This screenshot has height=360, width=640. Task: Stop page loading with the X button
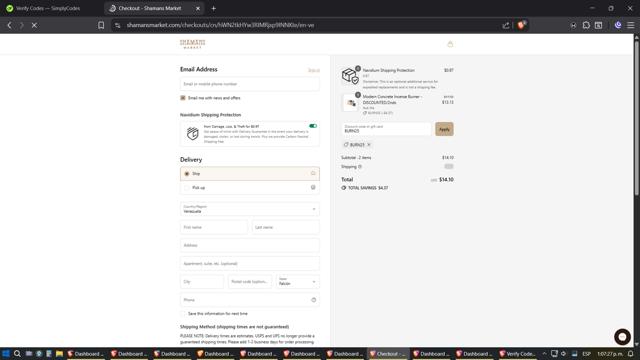point(34,25)
